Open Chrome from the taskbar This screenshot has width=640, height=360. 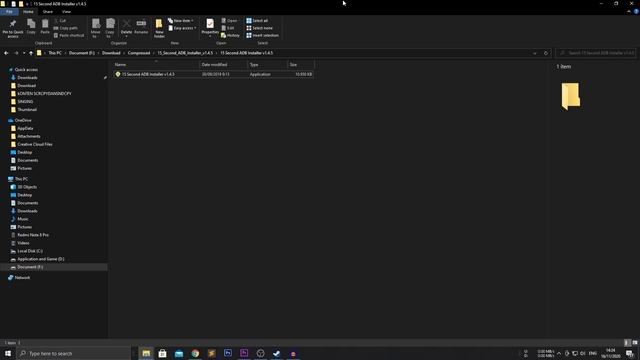point(195,353)
